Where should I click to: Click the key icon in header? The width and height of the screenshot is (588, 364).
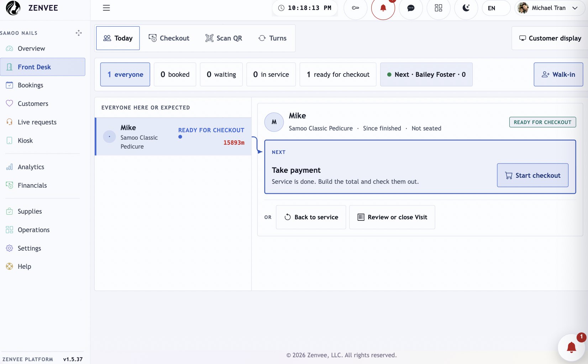click(355, 8)
